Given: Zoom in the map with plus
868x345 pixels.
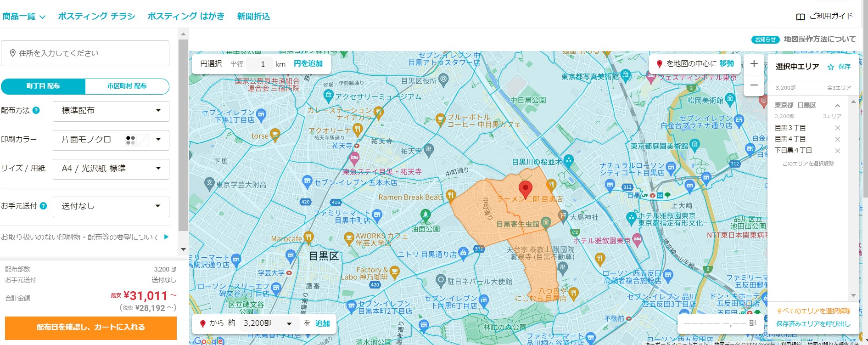Looking at the screenshot, I should [754, 64].
